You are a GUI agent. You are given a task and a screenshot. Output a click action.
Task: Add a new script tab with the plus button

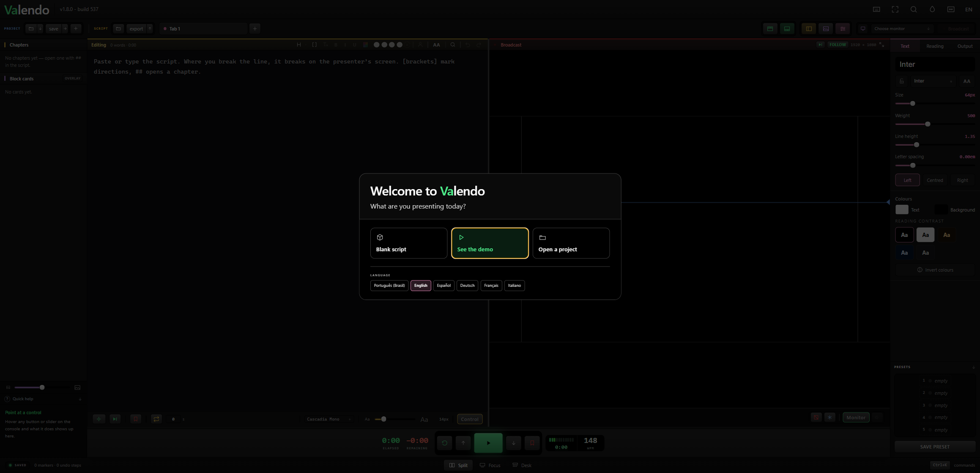click(255, 29)
